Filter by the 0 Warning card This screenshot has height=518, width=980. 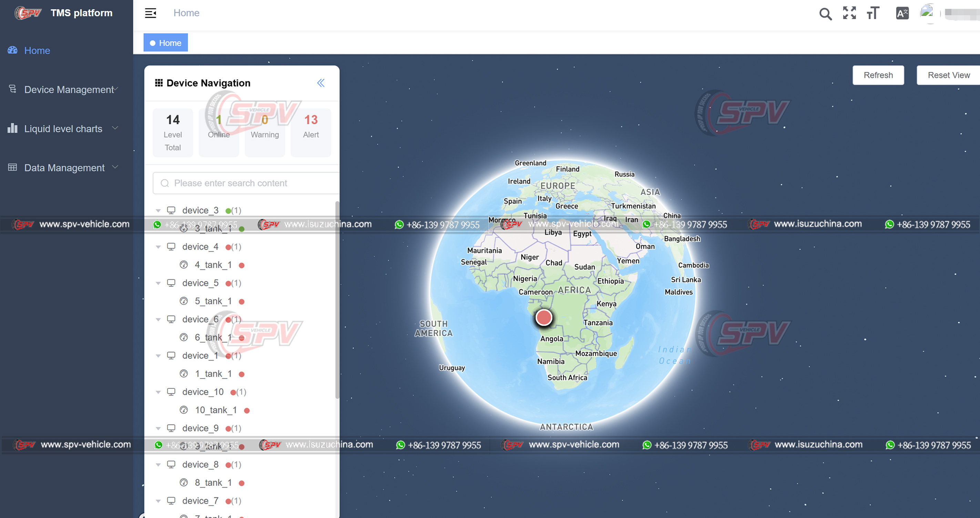point(265,132)
